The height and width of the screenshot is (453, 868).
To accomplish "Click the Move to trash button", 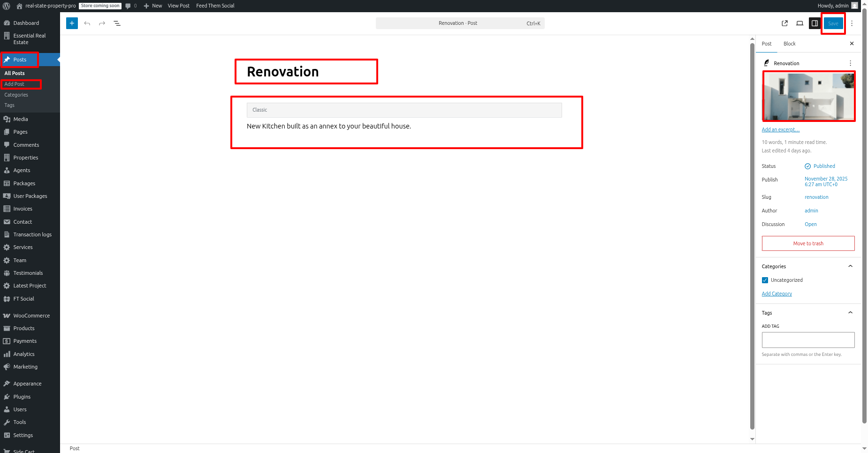I will (808, 243).
